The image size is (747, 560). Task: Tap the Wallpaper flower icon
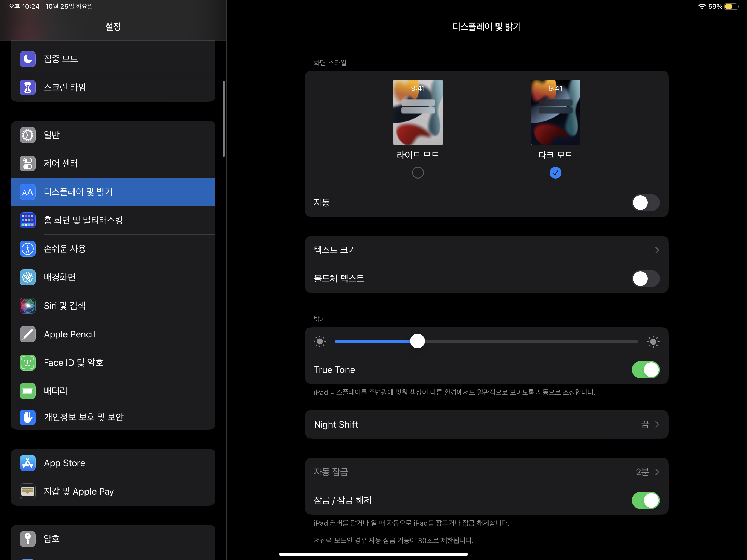tap(27, 277)
